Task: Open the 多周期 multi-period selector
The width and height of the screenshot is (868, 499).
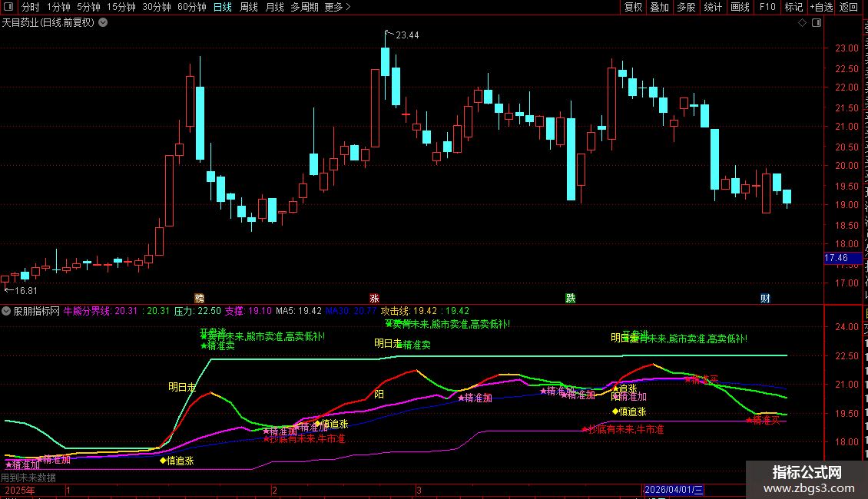Action: pos(304,7)
